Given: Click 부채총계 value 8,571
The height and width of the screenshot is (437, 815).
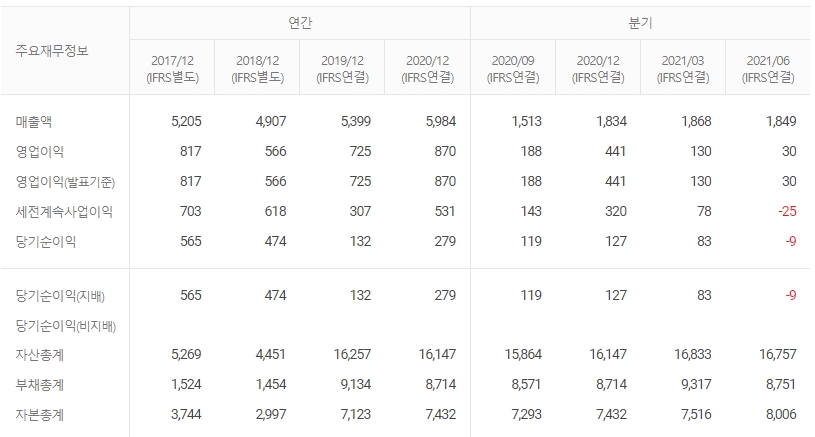Looking at the screenshot, I should point(526,386).
